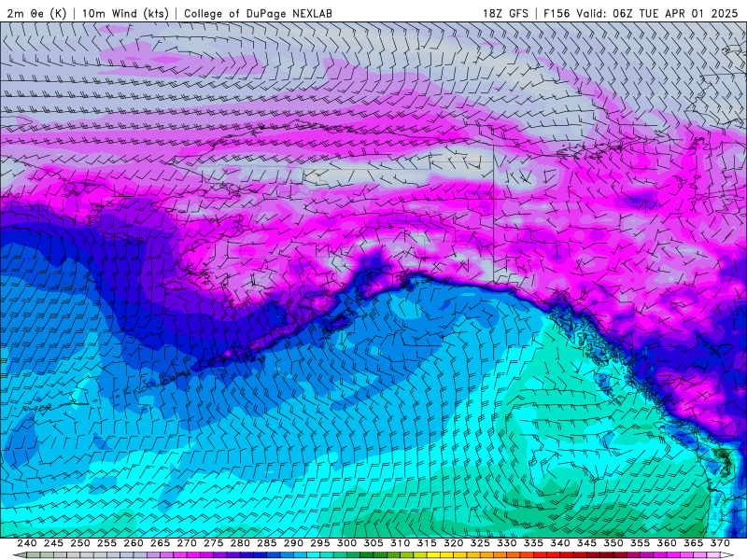Click the 245 value on the color scale

(53, 543)
